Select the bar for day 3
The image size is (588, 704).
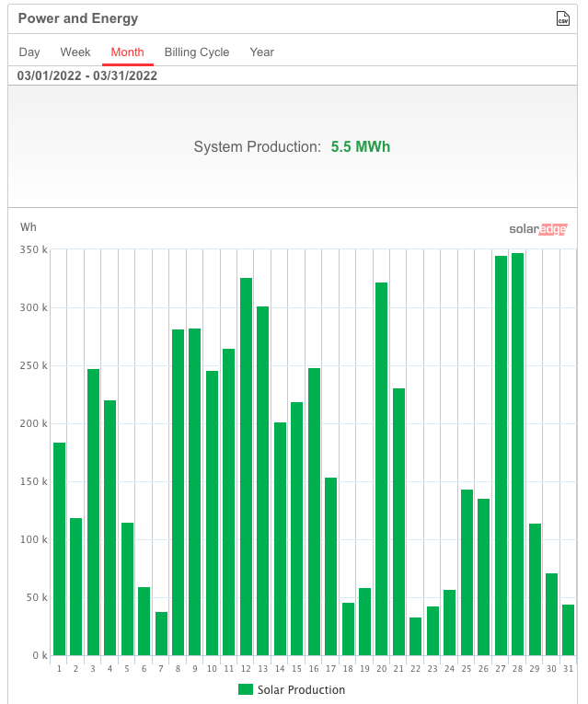click(93, 512)
